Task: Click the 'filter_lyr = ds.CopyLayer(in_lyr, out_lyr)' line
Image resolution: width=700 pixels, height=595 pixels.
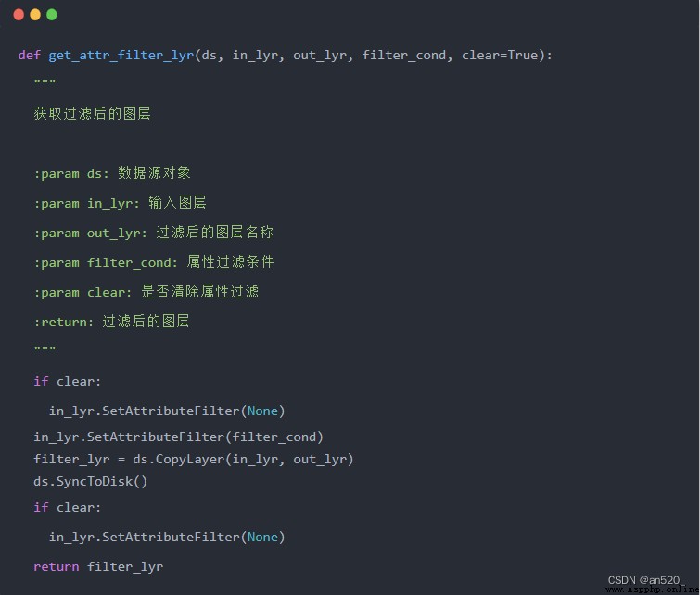Action: pyautogui.click(x=193, y=460)
